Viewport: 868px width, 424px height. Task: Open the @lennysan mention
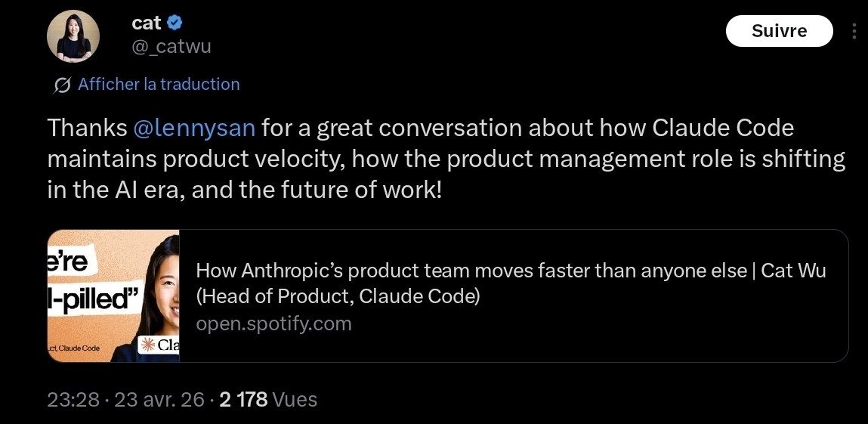tap(194, 128)
